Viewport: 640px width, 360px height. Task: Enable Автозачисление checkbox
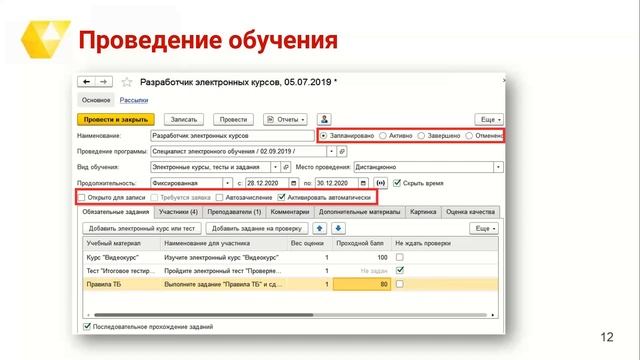click(x=219, y=198)
